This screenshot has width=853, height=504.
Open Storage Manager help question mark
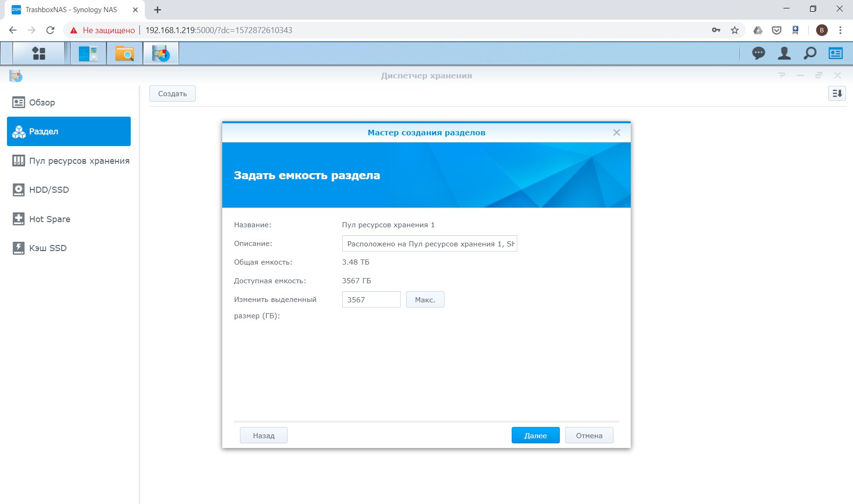point(782,76)
